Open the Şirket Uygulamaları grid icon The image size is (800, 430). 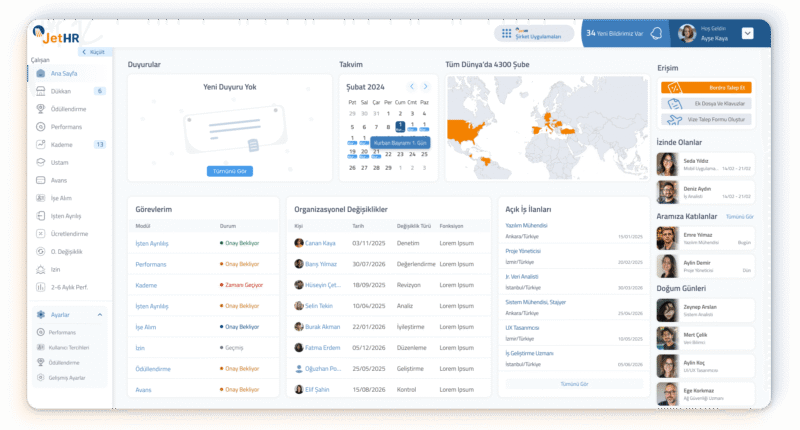(506, 33)
